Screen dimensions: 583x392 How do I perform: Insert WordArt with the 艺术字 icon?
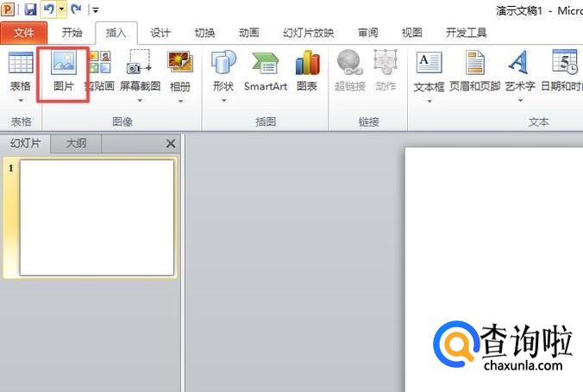(520, 62)
